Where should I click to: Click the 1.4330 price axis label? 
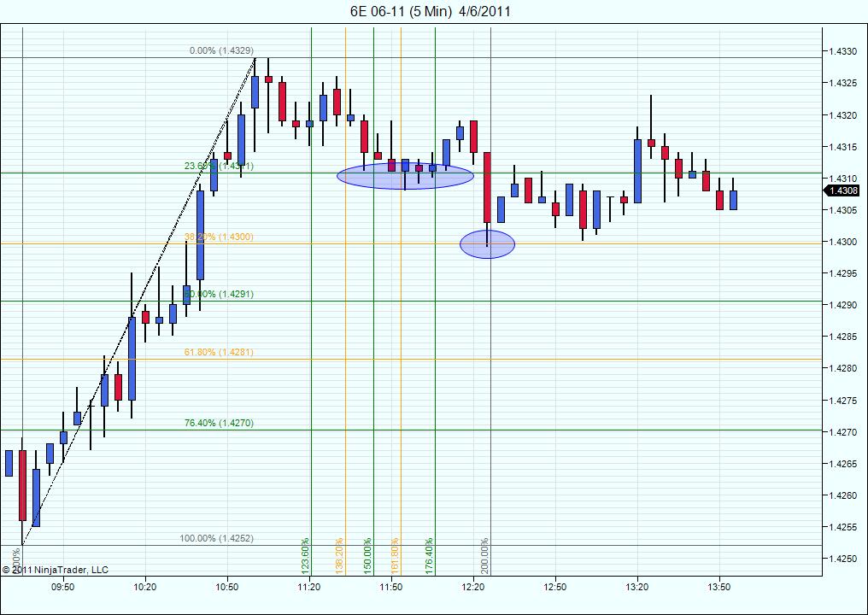pyautogui.click(x=842, y=51)
